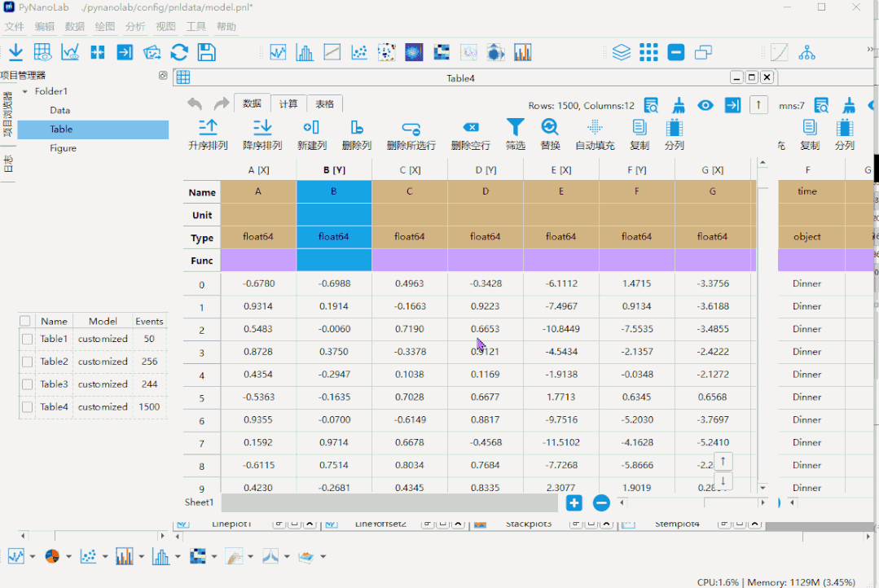Click the 日志 side panel tab

point(8,164)
